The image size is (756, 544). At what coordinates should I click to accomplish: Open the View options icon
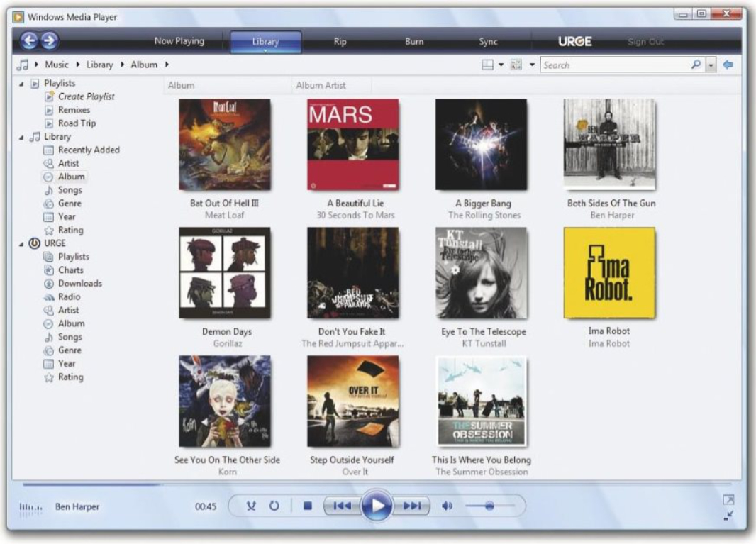(x=516, y=65)
